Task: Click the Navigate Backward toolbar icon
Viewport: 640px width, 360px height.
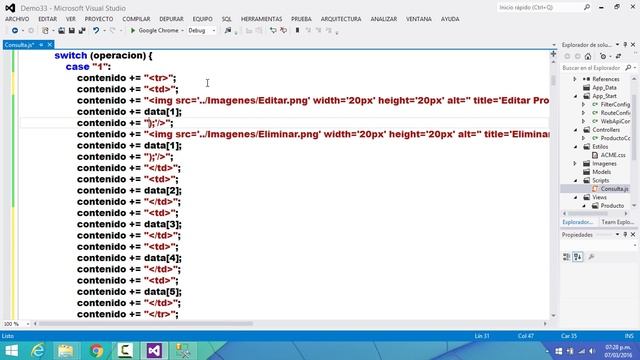Action: (15, 31)
